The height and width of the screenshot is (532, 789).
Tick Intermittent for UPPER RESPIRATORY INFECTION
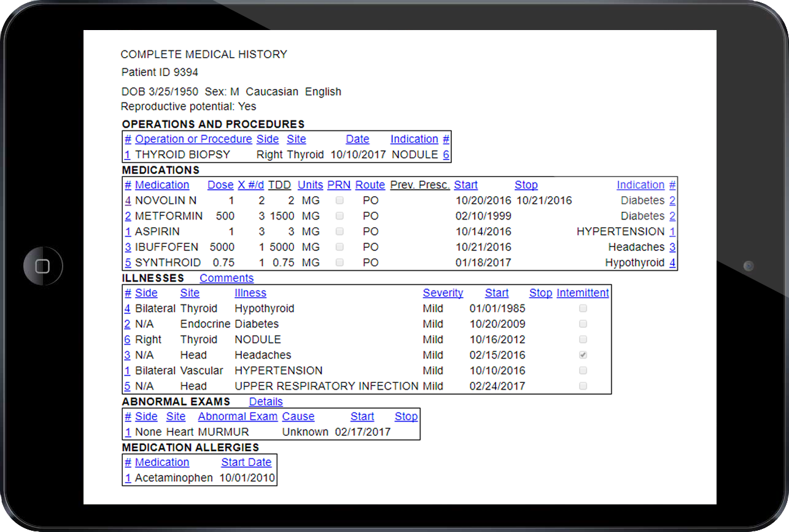pos(583,387)
